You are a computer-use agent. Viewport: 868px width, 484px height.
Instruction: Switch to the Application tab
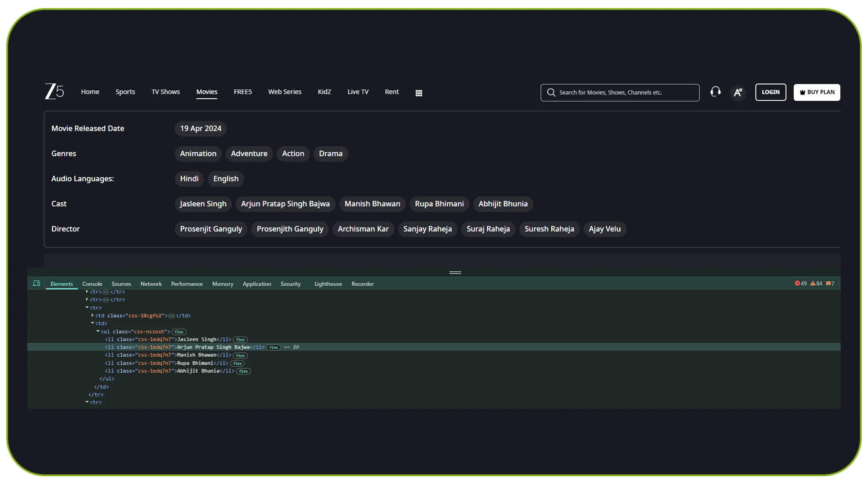[257, 284]
